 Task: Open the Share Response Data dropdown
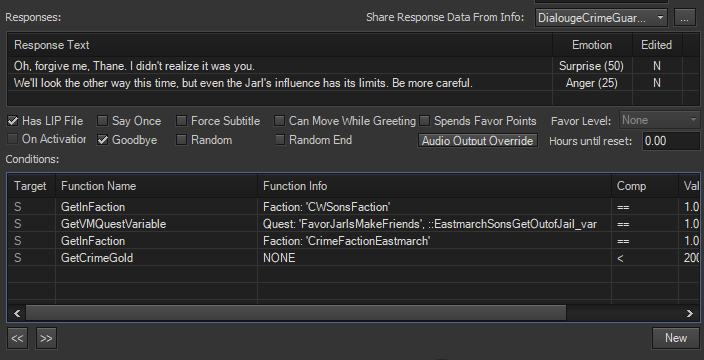(601, 18)
